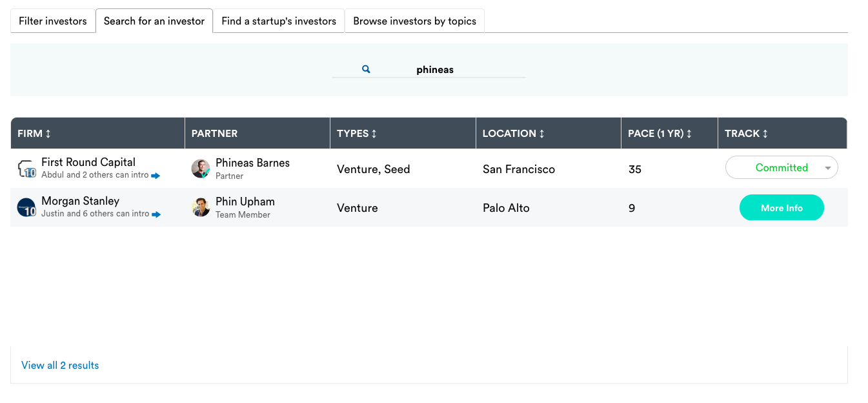Sort the table by Types column

pos(357,134)
